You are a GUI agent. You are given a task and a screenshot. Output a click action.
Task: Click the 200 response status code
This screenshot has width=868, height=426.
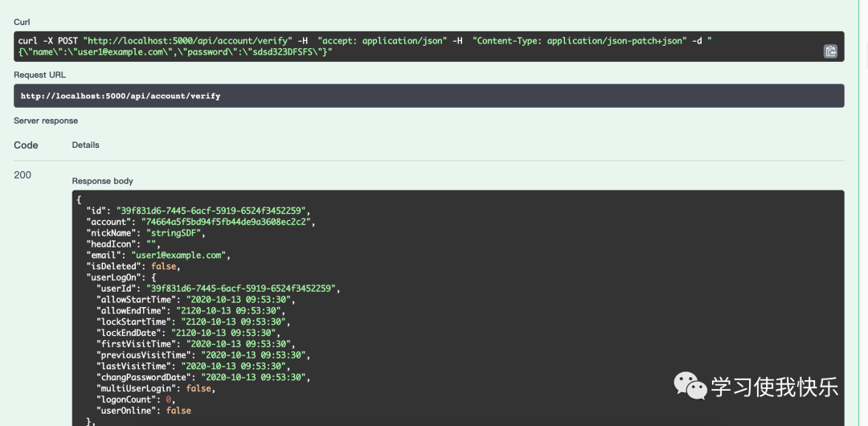(23, 175)
